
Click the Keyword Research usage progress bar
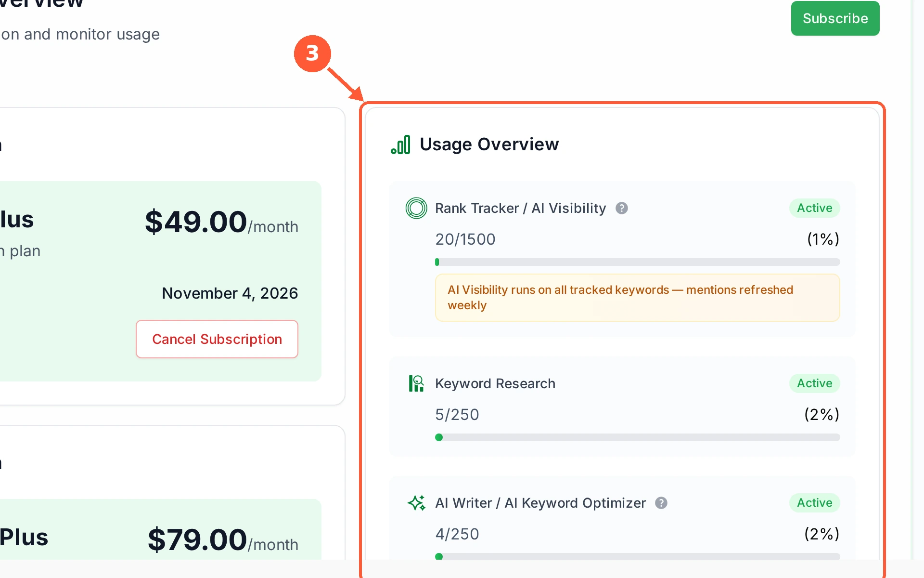[x=638, y=437]
